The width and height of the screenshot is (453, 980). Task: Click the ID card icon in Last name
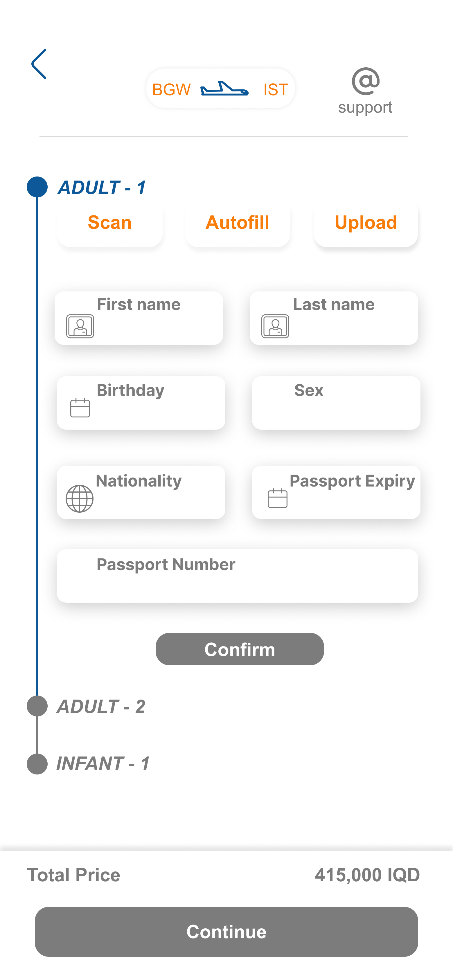pos(275,326)
